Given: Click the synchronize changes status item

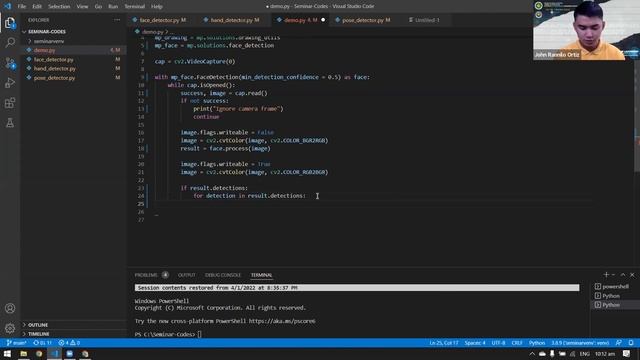Looking at the screenshot, I should (x=42, y=343).
